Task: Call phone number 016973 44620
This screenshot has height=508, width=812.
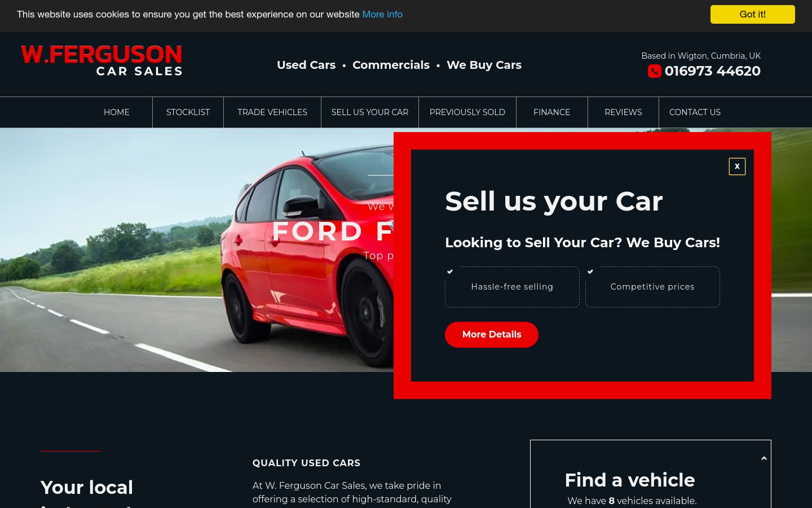Action: (x=712, y=71)
